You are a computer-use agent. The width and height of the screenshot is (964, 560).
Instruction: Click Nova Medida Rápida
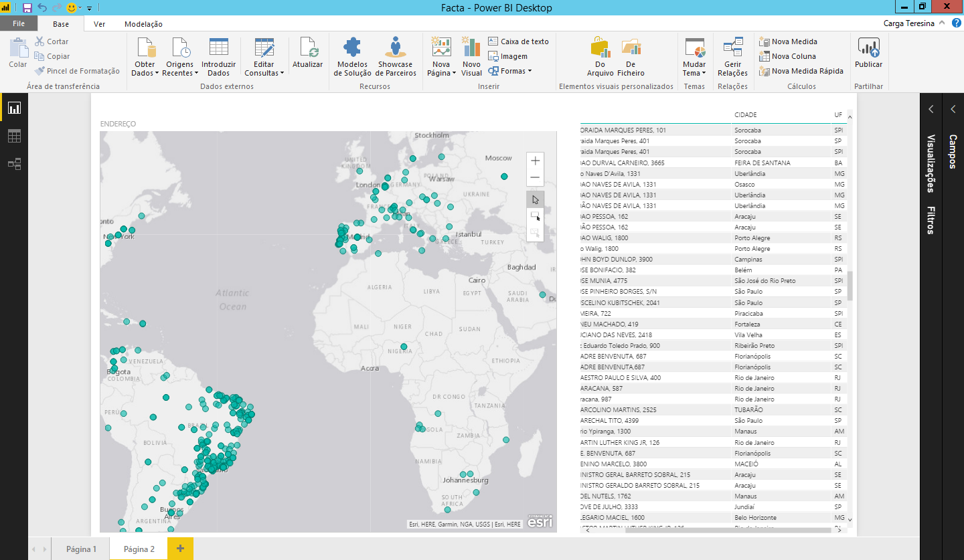tap(801, 71)
